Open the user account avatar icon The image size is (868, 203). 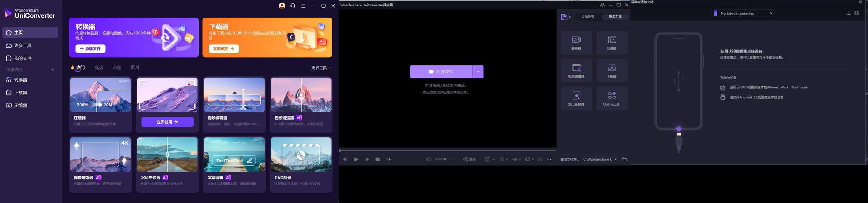(x=282, y=6)
